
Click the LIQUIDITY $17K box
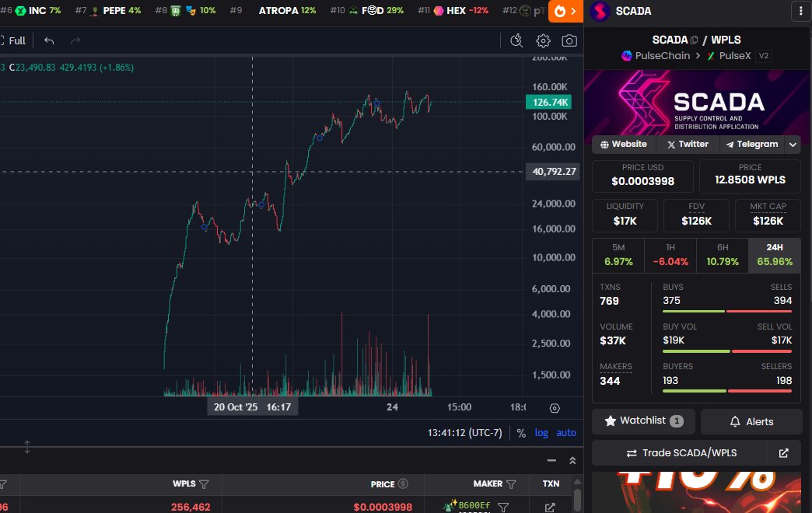[625, 215]
